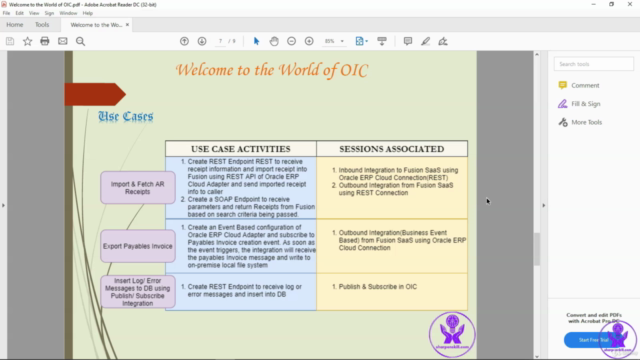Open the Window menu

(68, 13)
